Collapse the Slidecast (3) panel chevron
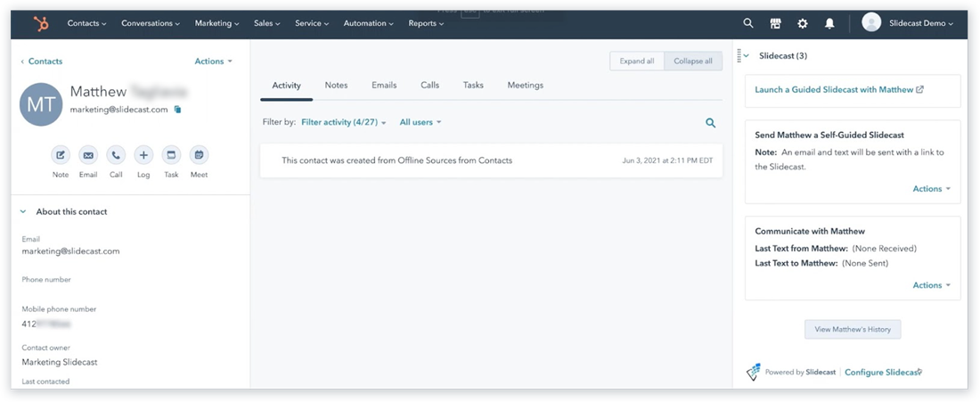 point(747,55)
